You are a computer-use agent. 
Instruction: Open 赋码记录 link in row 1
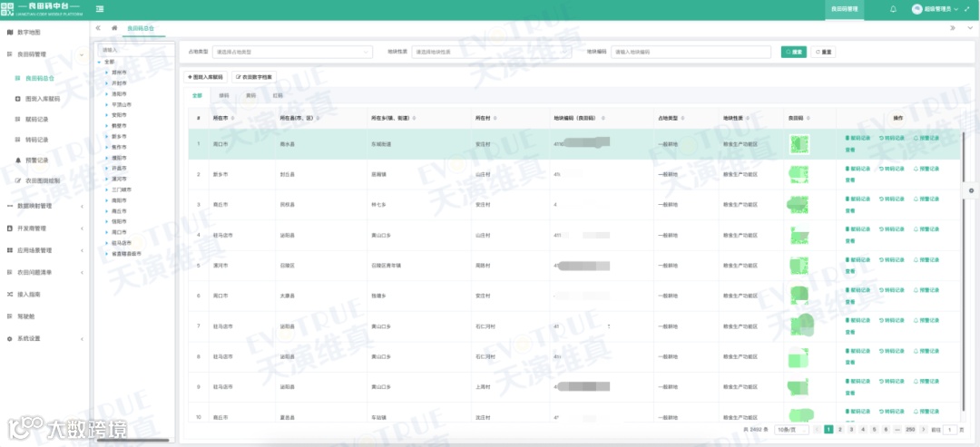pyautogui.click(x=858, y=138)
